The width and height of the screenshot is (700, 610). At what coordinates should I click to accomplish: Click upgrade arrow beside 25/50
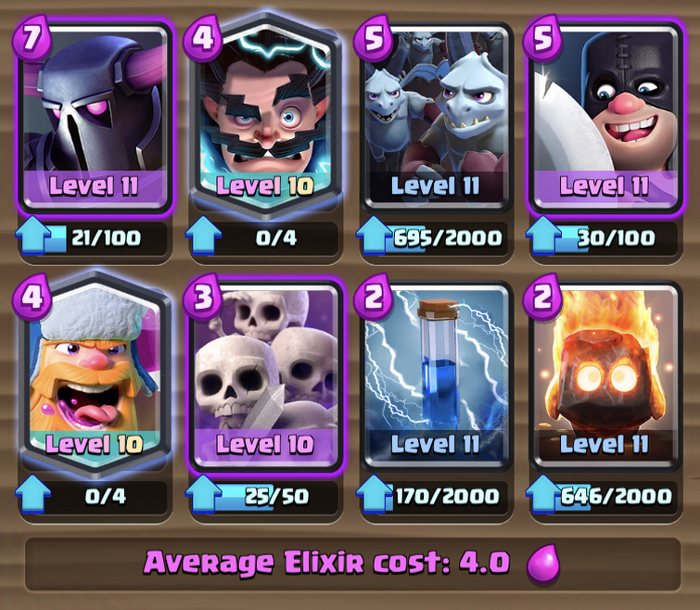(x=204, y=494)
